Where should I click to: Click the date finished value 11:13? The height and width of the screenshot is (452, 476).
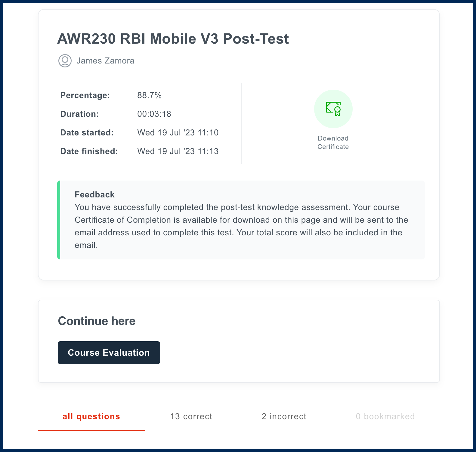[x=178, y=151]
